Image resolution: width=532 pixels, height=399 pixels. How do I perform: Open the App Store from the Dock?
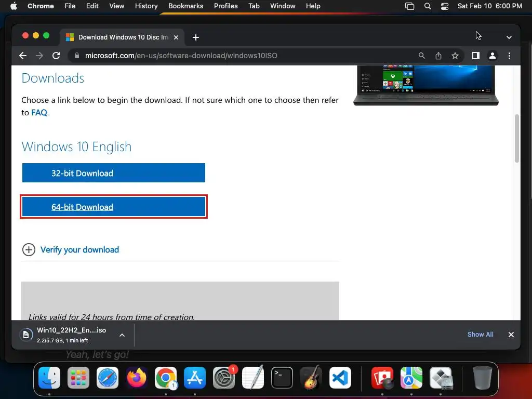195,378
